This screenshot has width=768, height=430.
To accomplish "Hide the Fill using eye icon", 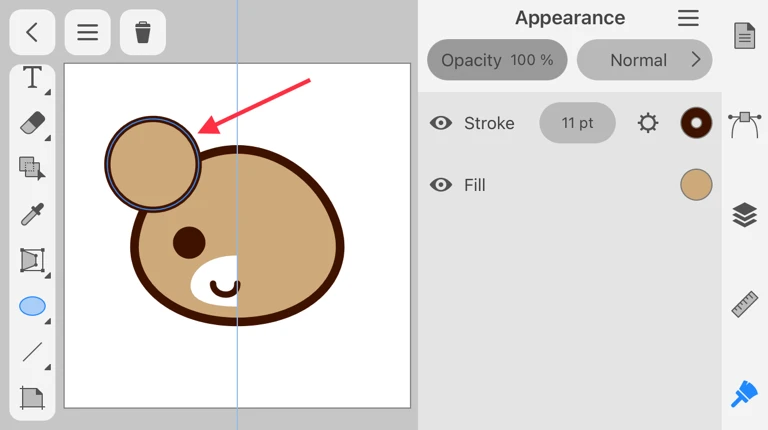I will click(441, 185).
